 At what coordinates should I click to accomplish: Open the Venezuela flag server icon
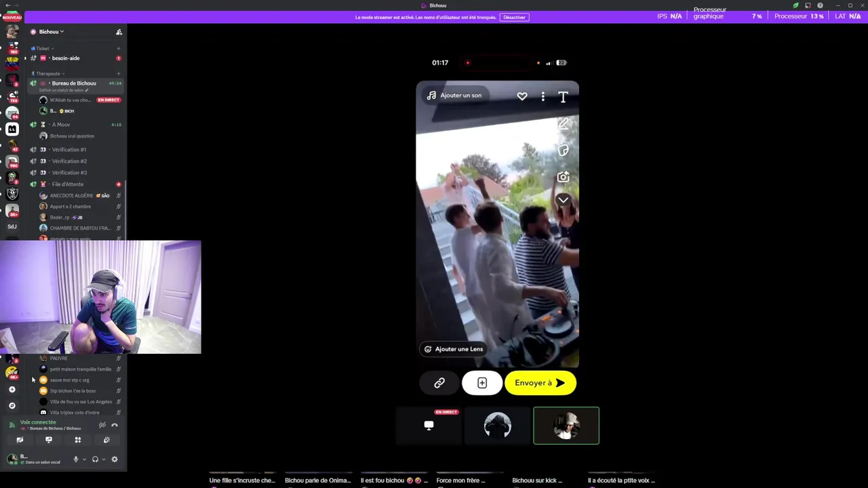(x=12, y=64)
